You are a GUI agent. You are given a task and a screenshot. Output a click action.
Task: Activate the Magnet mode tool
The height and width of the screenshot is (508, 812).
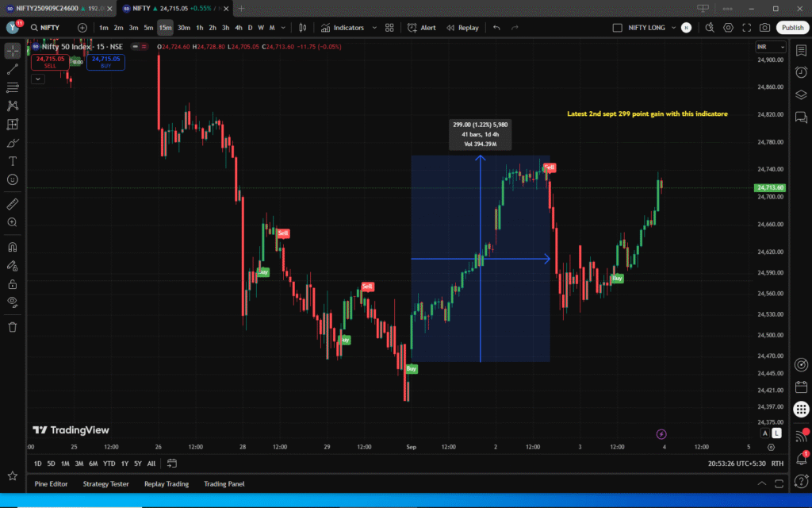(x=13, y=247)
